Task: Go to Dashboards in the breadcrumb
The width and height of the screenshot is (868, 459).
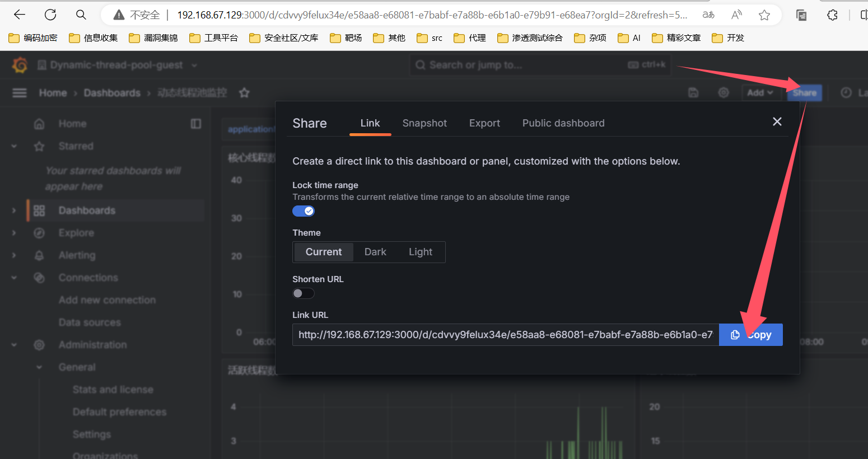Action: (x=112, y=93)
